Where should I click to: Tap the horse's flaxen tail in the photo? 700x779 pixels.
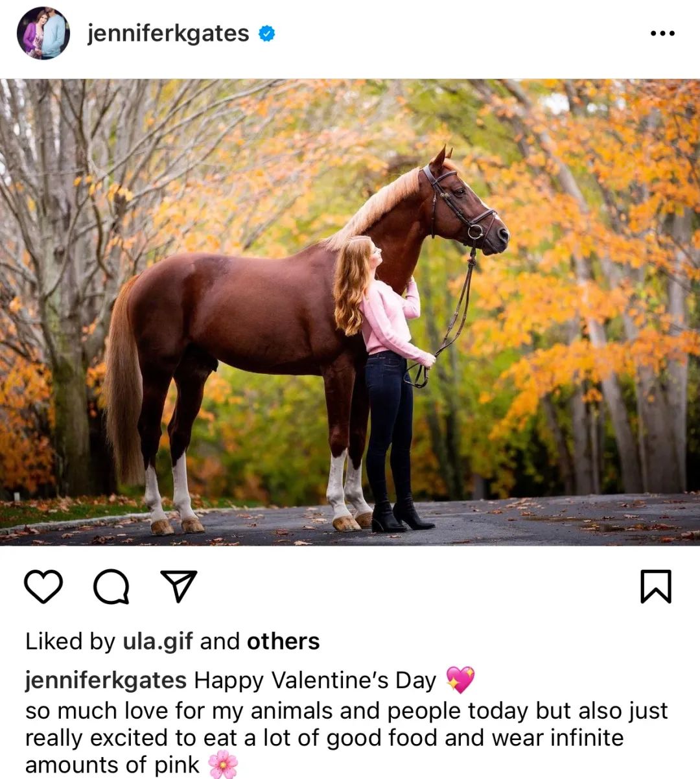pyautogui.click(x=123, y=382)
